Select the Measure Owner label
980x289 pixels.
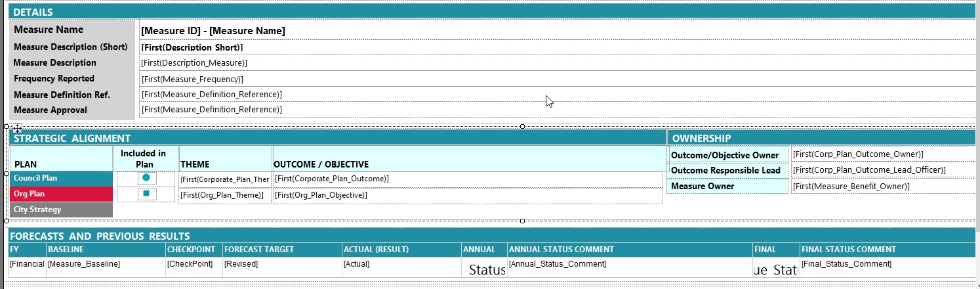point(728,186)
